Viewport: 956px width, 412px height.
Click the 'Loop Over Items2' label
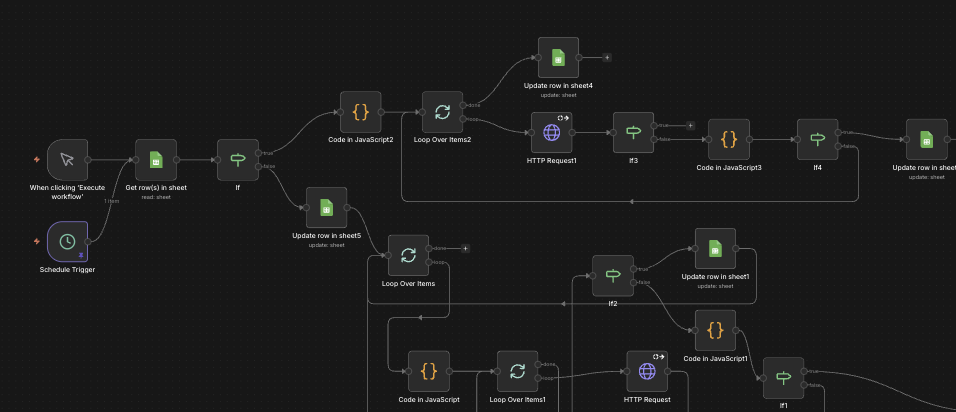[443, 140]
